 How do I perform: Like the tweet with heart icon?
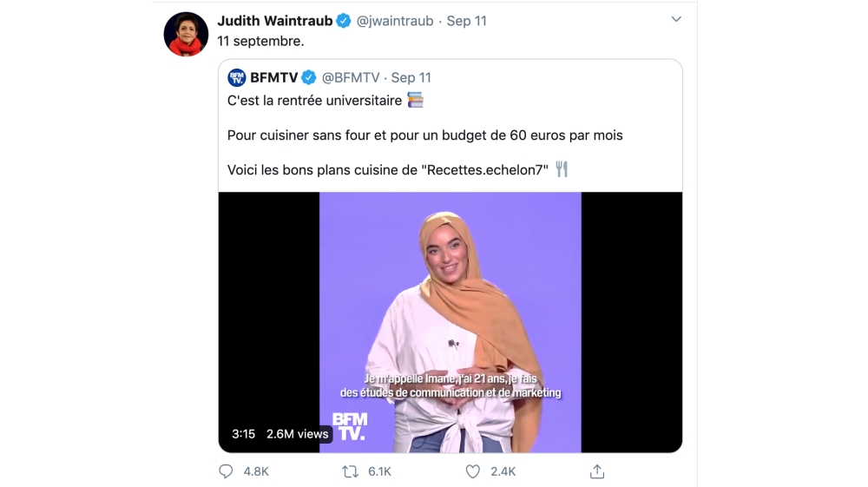[x=473, y=471]
